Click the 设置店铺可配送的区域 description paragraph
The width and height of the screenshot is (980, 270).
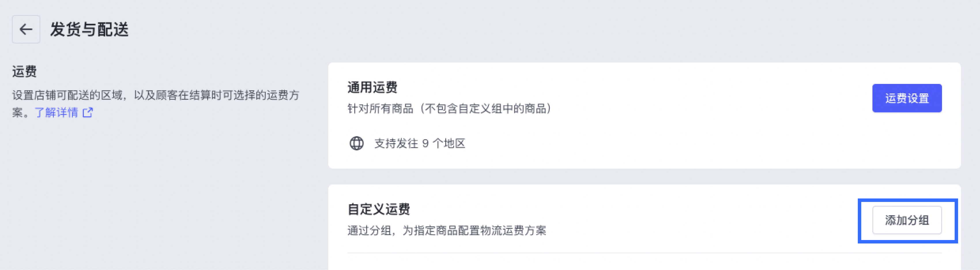click(x=156, y=95)
